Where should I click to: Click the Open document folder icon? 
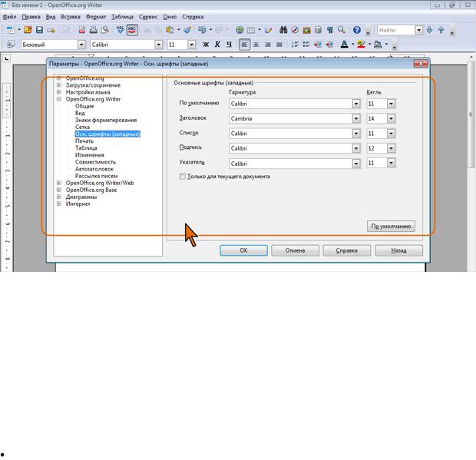(x=28, y=30)
